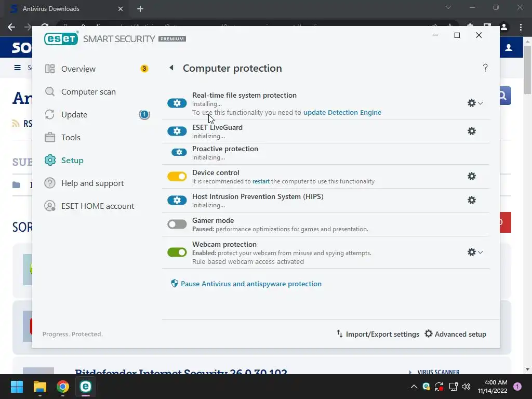Image resolution: width=532 pixels, height=399 pixels.
Task: Toggle Host Intrusion Prevention System switch
Action: point(177,200)
